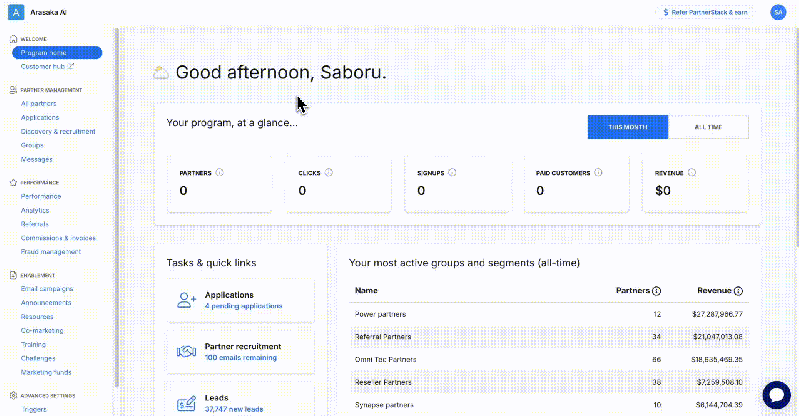
Task: Click the info icon next to REVENUE stat
Action: click(x=691, y=172)
